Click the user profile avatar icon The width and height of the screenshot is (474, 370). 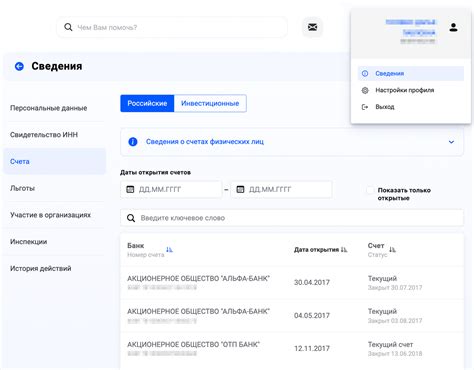[x=453, y=27]
